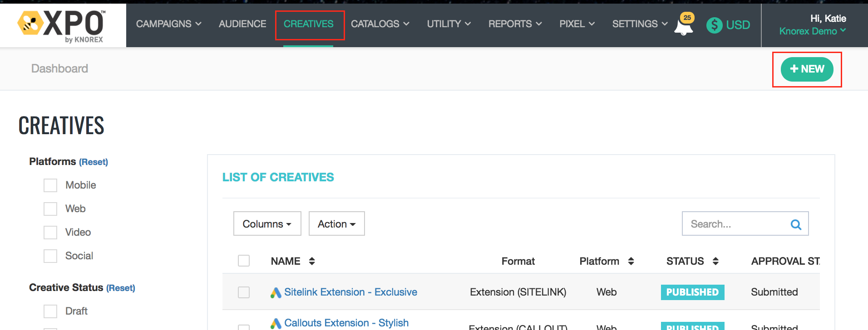This screenshot has width=868, height=330.
Task: Tick the select-all checkbox in table header
Action: coord(244,261)
